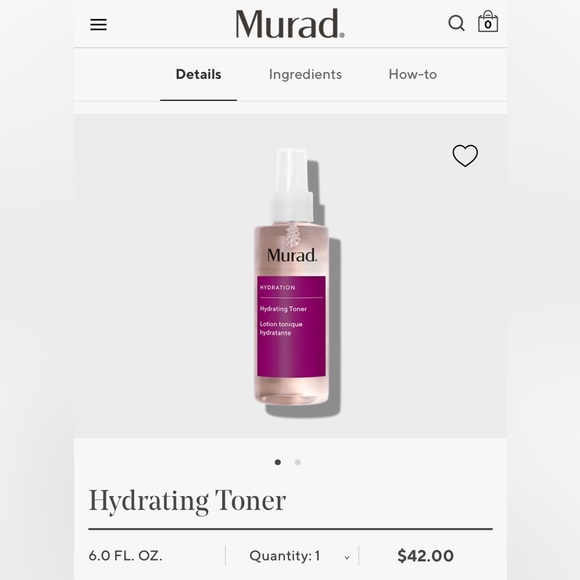Go to homepage via header Murad logo
This screenshot has height=580, width=580.
click(290, 24)
